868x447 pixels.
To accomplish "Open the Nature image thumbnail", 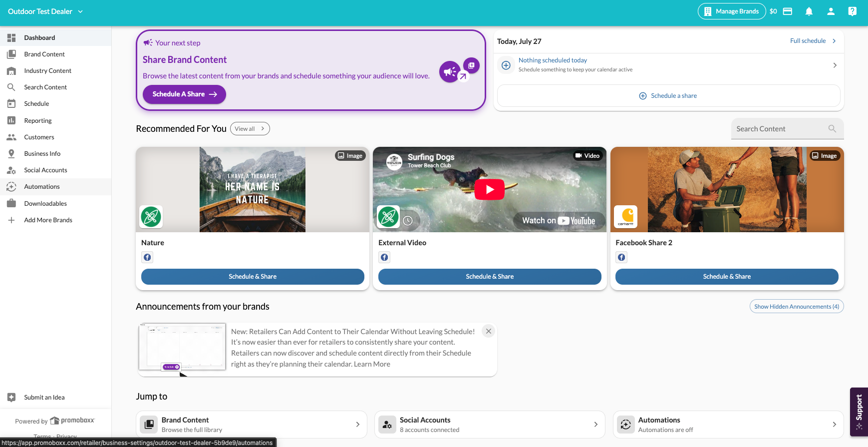I will tap(253, 189).
